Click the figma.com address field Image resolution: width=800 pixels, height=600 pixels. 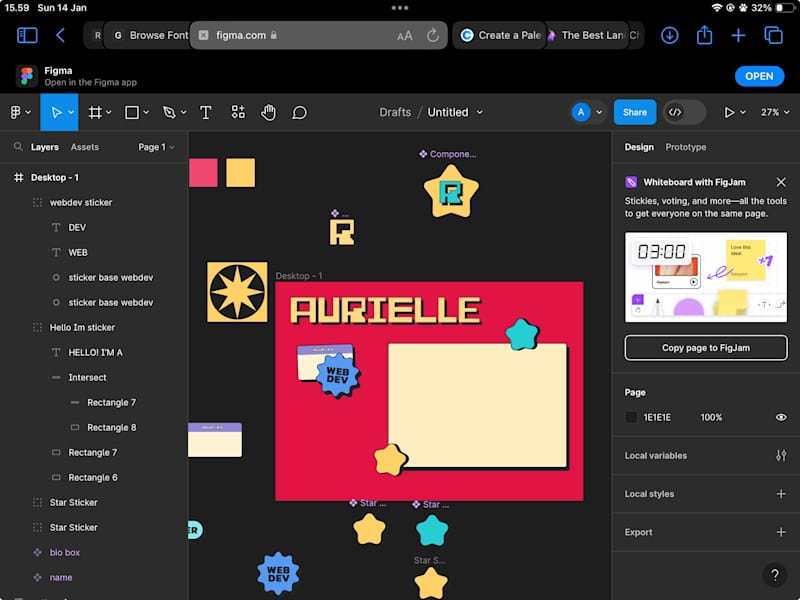point(318,35)
